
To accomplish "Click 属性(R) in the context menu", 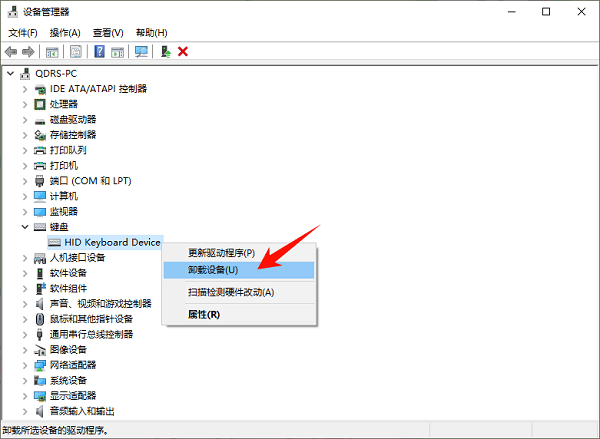I will (x=204, y=314).
